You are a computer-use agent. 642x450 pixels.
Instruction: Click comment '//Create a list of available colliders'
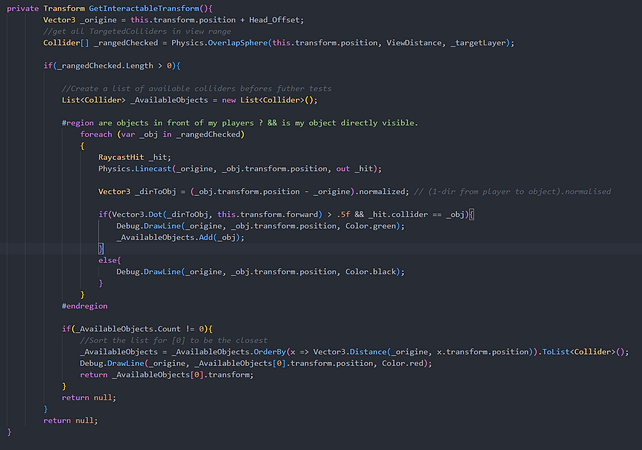click(x=197, y=89)
